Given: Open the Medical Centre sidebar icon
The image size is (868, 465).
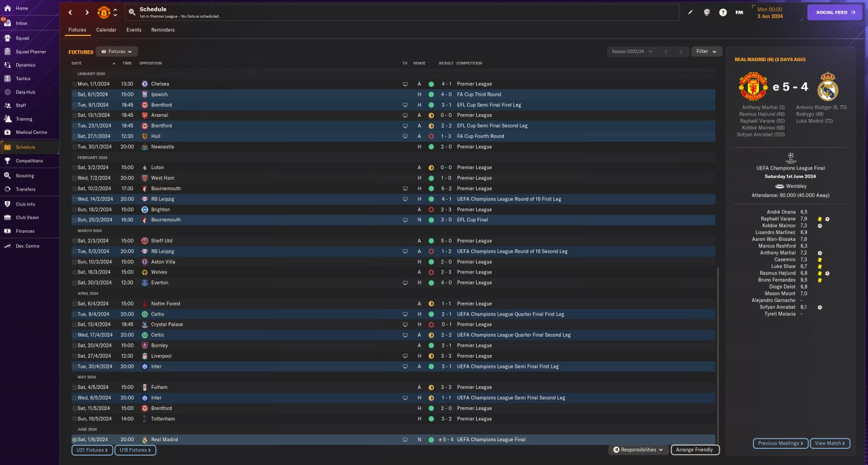Looking at the screenshot, I should point(7,132).
